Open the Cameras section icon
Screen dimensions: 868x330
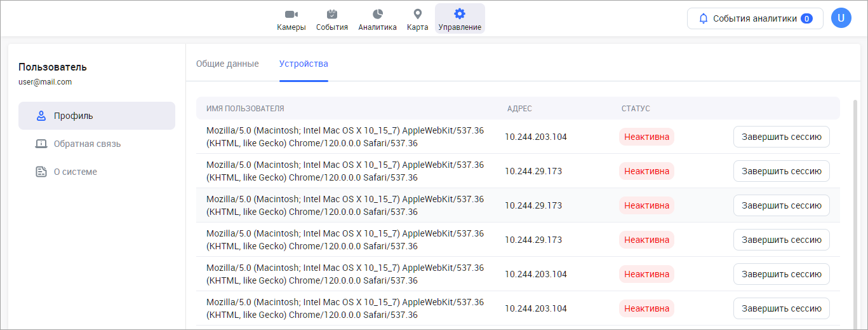tap(291, 14)
